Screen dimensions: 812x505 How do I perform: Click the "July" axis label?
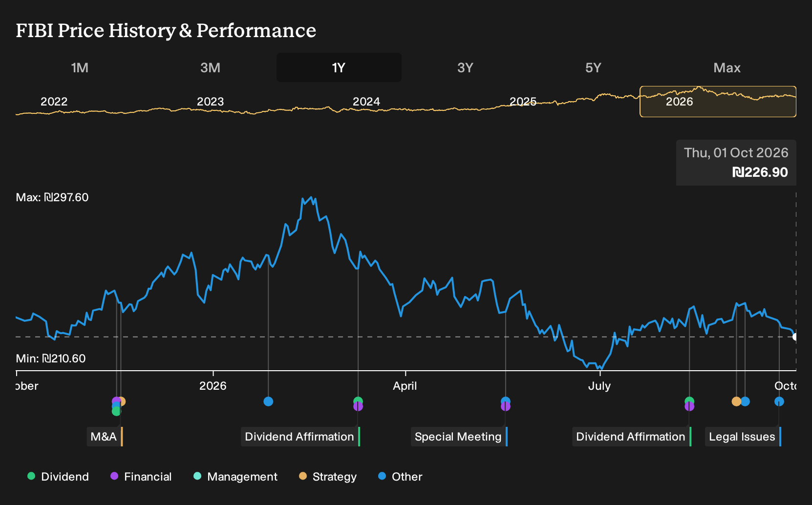[x=599, y=386]
